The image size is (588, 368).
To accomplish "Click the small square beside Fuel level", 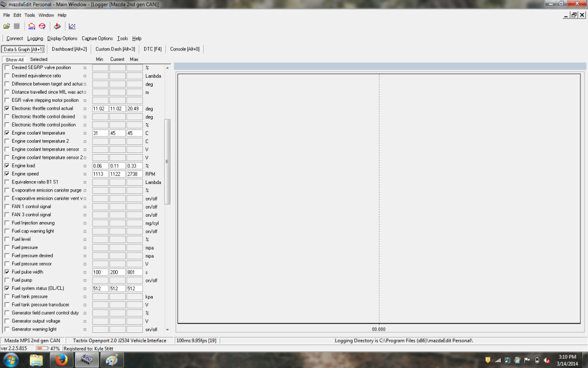I will (85, 240).
